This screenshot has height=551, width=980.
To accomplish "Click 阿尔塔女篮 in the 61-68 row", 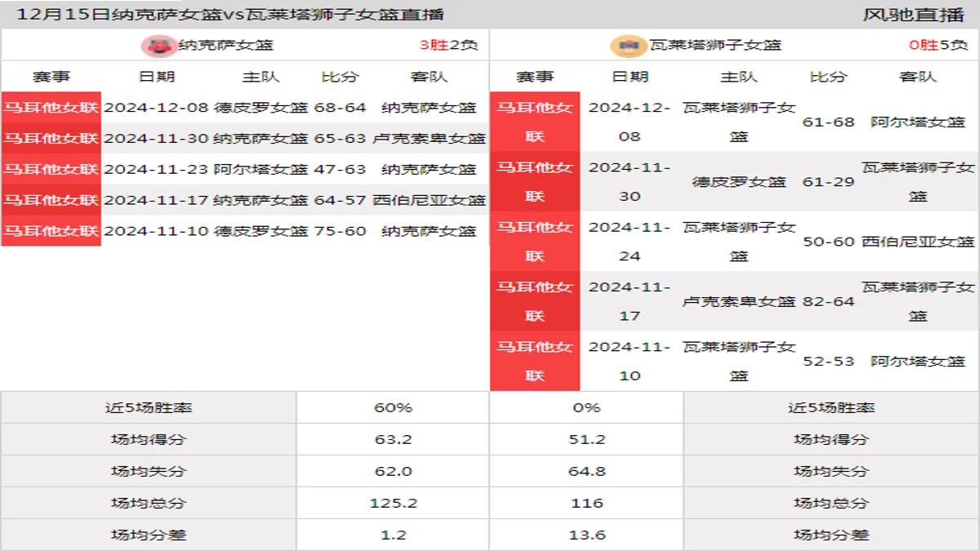I will point(918,122).
